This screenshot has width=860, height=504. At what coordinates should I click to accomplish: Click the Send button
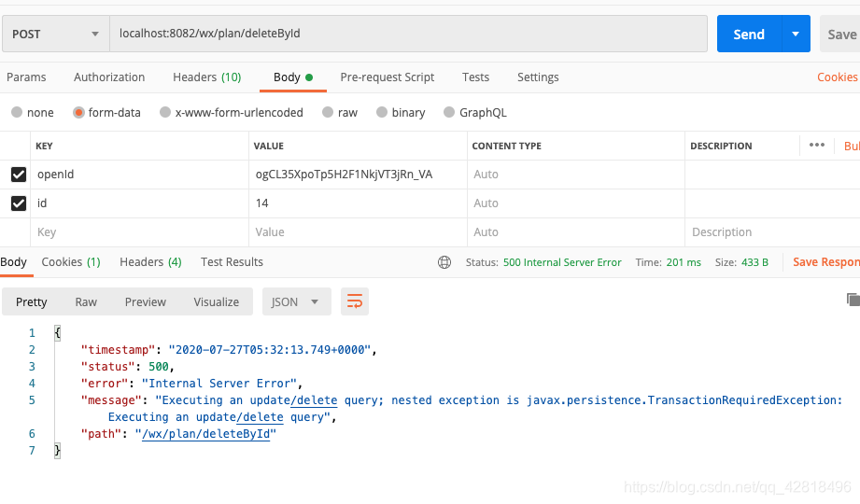[749, 34]
